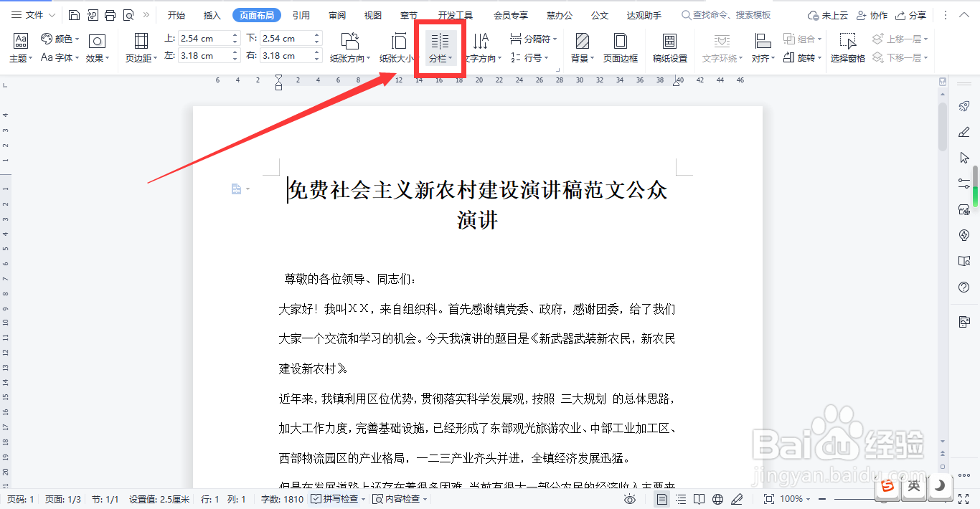Increase top margin with its stepper arrow
This screenshot has width=980, height=509.
pyautogui.click(x=235, y=34)
